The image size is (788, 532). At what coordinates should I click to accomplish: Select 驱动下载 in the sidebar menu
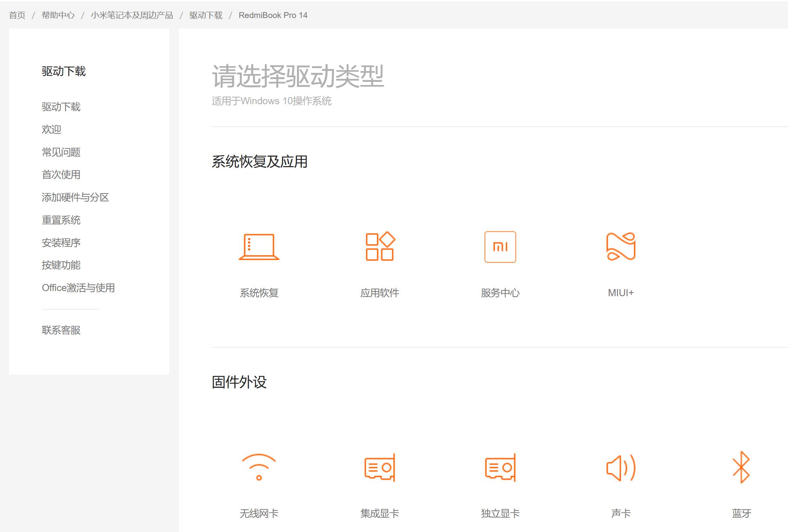tap(61, 106)
